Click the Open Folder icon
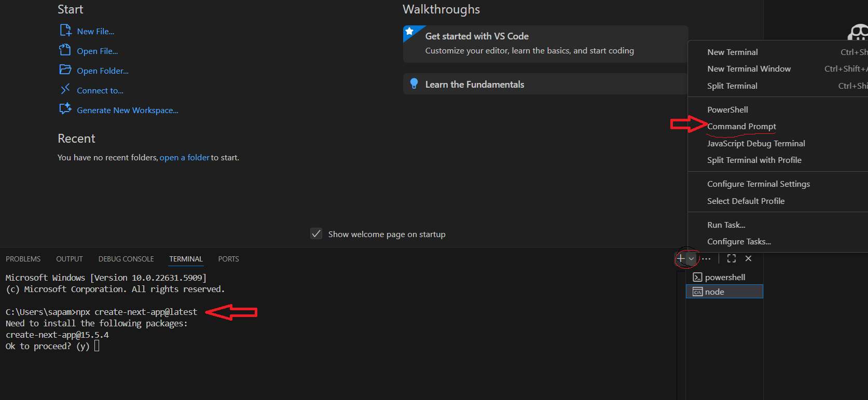 [x=65, y=70]
